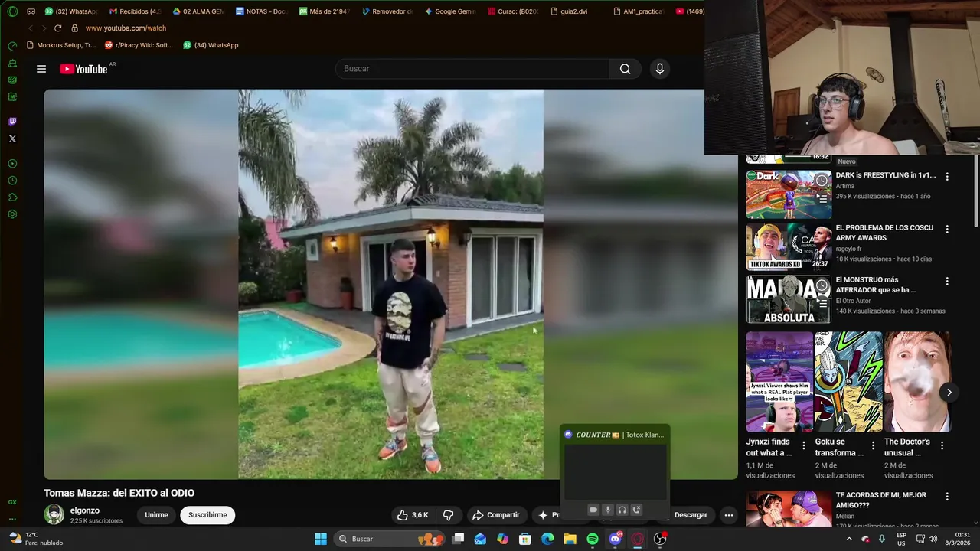Image resolution: width=980 pixels, height=551 pixels.
Task: Open elgonzo channel avatar
Action: click(54, 514)
